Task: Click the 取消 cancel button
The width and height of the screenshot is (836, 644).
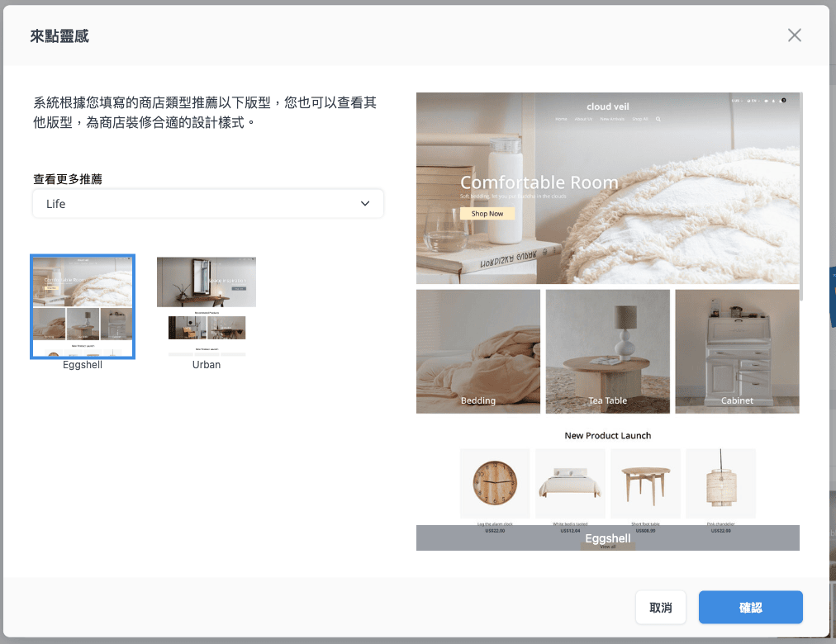Action: click(660, 608)
